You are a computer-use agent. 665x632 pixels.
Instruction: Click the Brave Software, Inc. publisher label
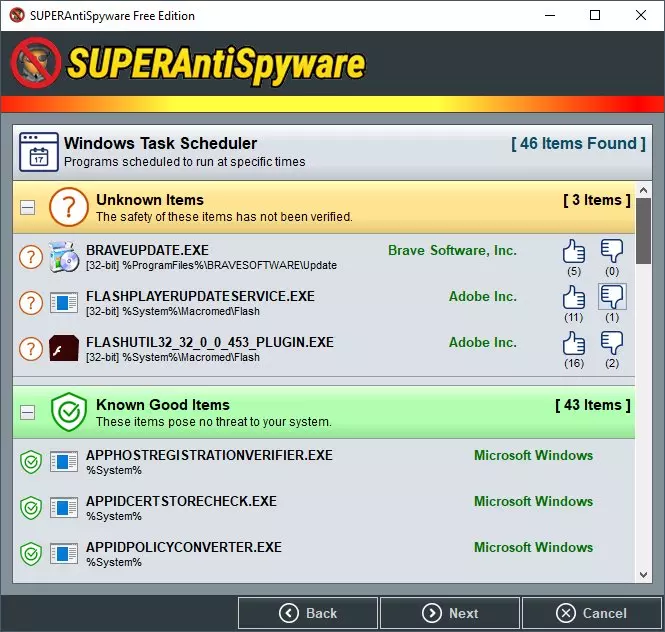point(453,250)
